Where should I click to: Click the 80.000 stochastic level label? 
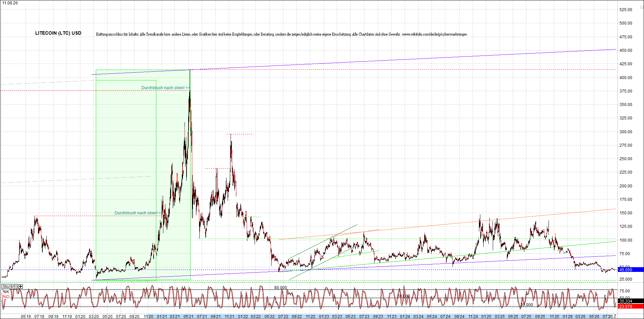pyautogui.click(x=281, y=288)
